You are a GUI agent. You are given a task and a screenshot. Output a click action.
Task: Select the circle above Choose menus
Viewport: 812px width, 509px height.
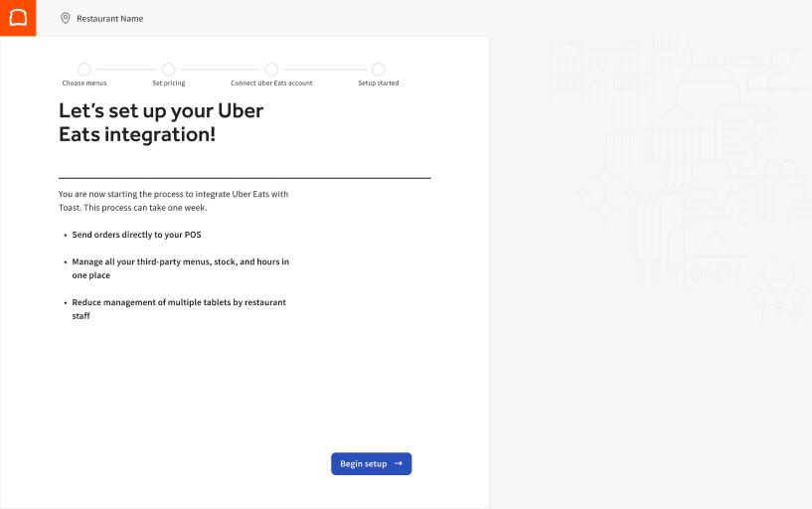pyautogui.click(x=84, y=69)
